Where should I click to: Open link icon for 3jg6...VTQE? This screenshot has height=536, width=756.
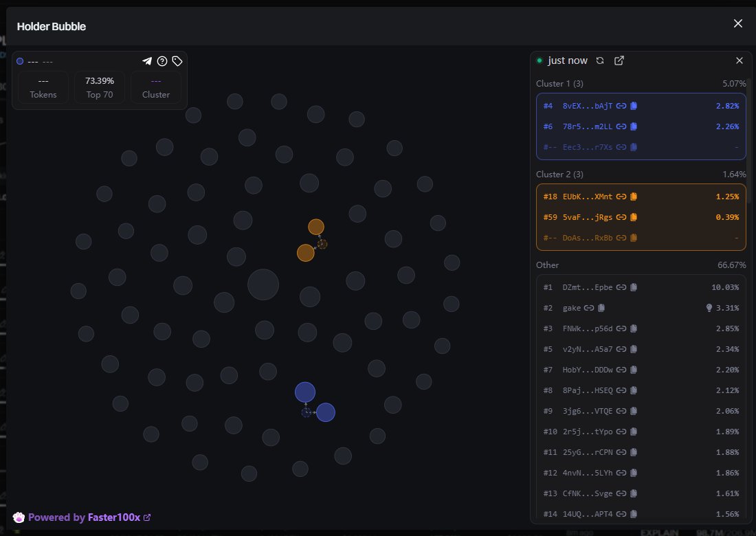point(621,411)
